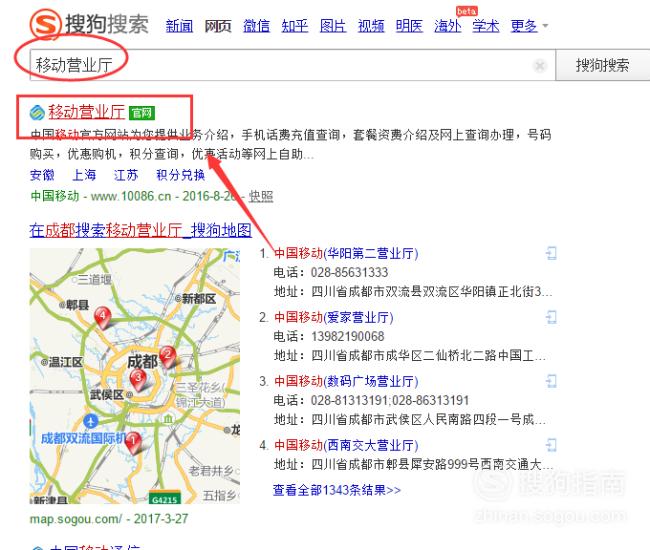
Task: Open the 积分兑换 sublink
Action: pyautogui.click(x=180, y=175)
